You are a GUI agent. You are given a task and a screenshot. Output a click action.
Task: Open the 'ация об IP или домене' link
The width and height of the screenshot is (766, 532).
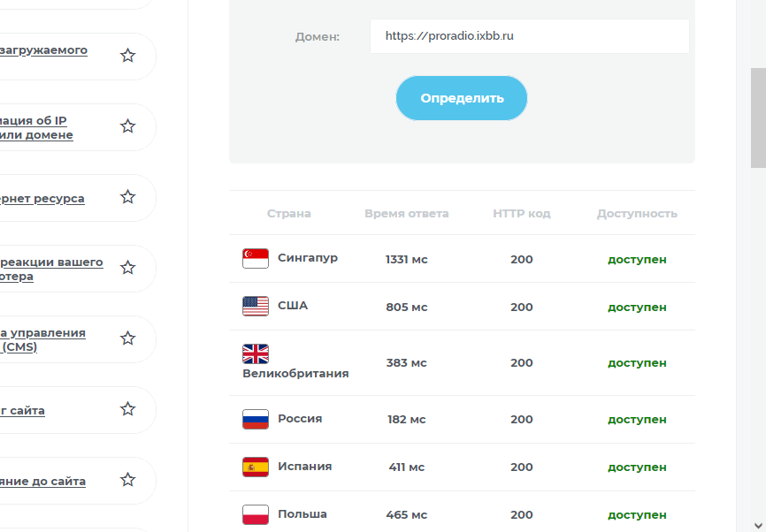coord(36,128)
